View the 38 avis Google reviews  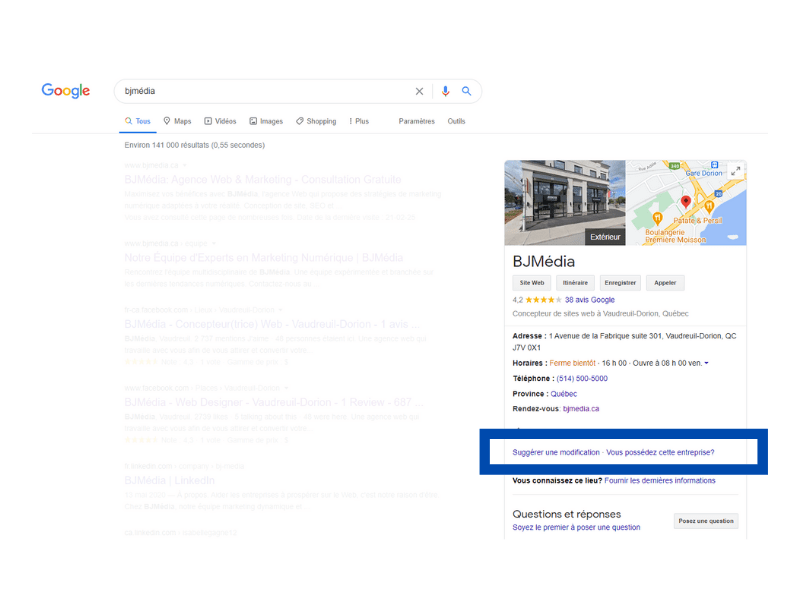589,300
